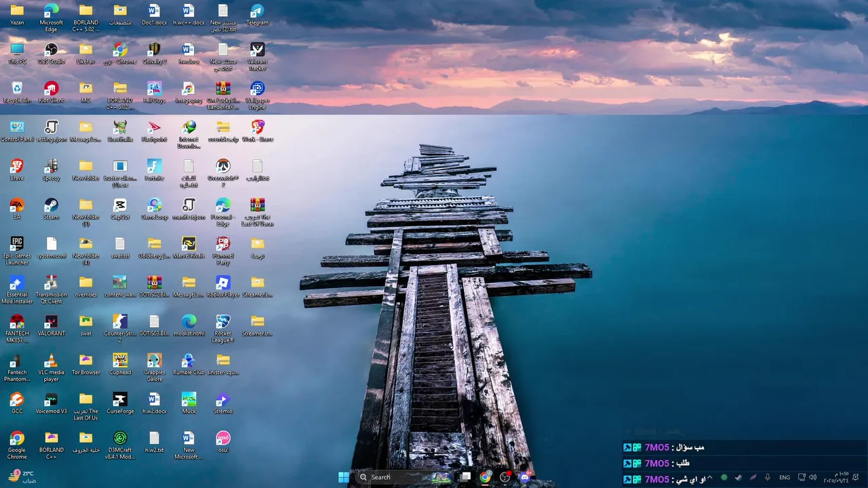The image size is (868, 488).
Task: Open the GameLoop desktop shortcut
Action: pos(154,209)
